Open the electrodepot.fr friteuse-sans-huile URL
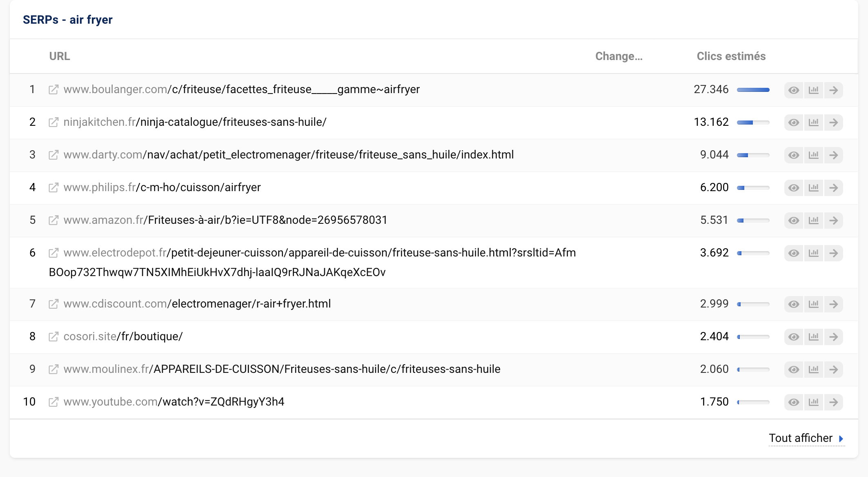Screen dimensions: 868x477 312,263
